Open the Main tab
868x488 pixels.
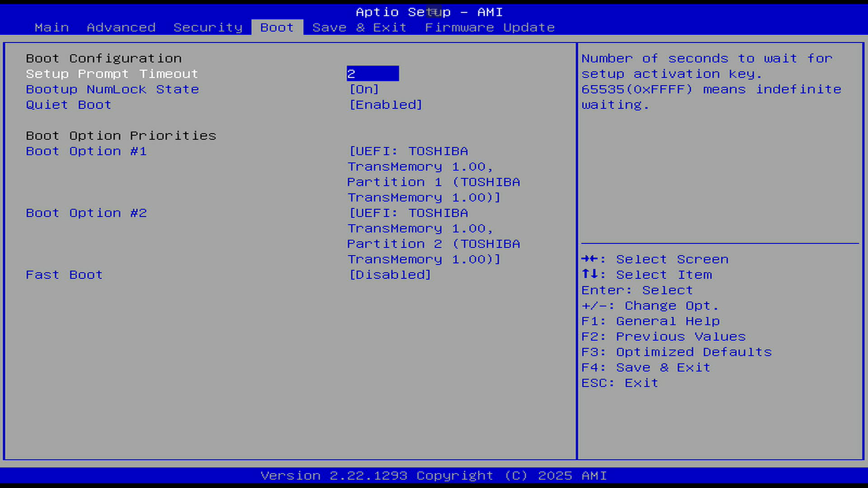pos(52,28)
